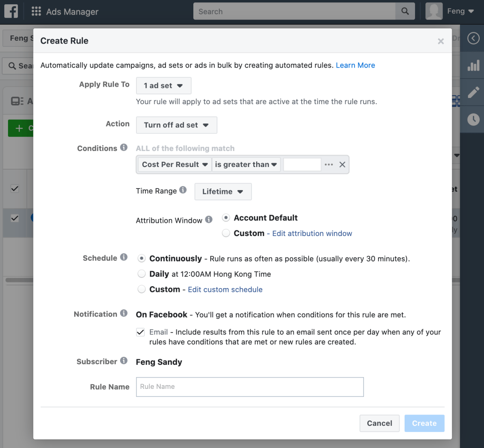Select the Custom attribution window radio button
This screenshot has width=484, height=448.
226,233
